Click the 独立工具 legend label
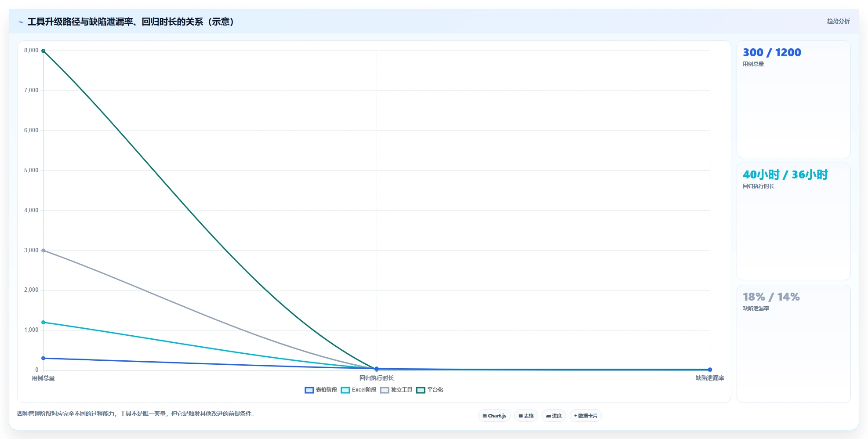This screenshot has height=439, width=868. tap(402, 390)
